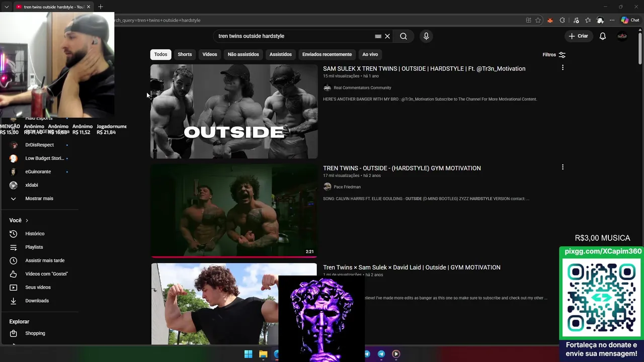
Task: Open a new browser tab
Action: (x=101, y=7)
